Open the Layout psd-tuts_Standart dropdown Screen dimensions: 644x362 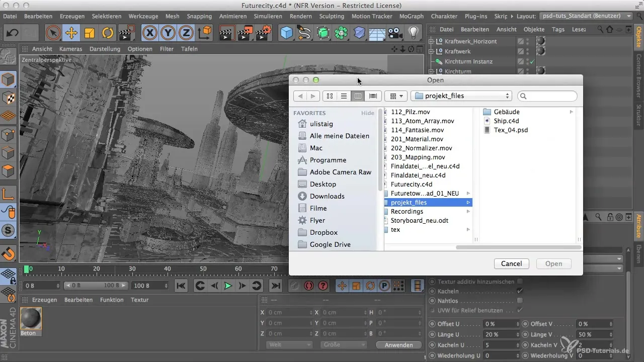586,16
